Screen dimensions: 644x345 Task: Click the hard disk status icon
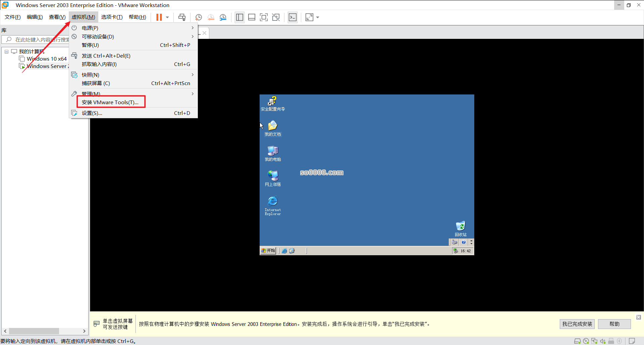coord(578,341)
